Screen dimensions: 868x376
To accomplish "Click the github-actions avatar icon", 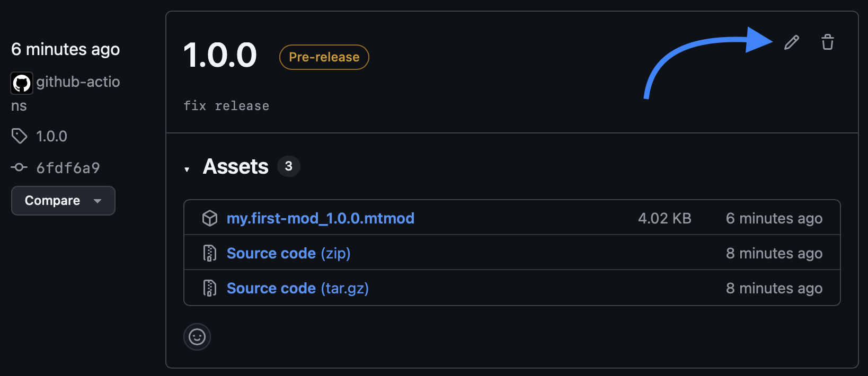I will (22, 83).
